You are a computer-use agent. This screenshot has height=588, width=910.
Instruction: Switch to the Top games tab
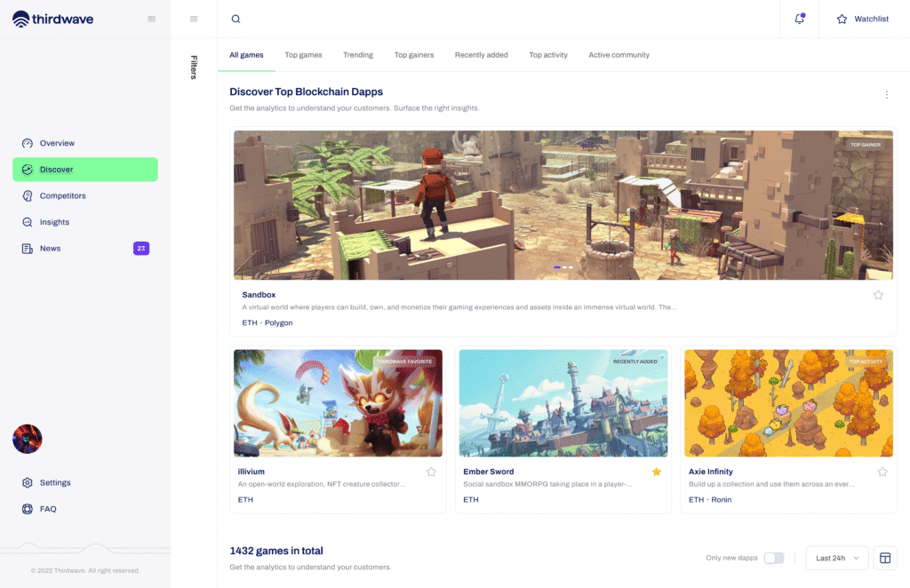[303, 55]
